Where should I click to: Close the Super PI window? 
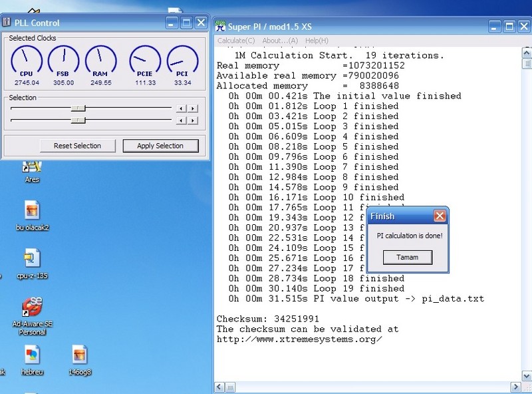point(524,26)
